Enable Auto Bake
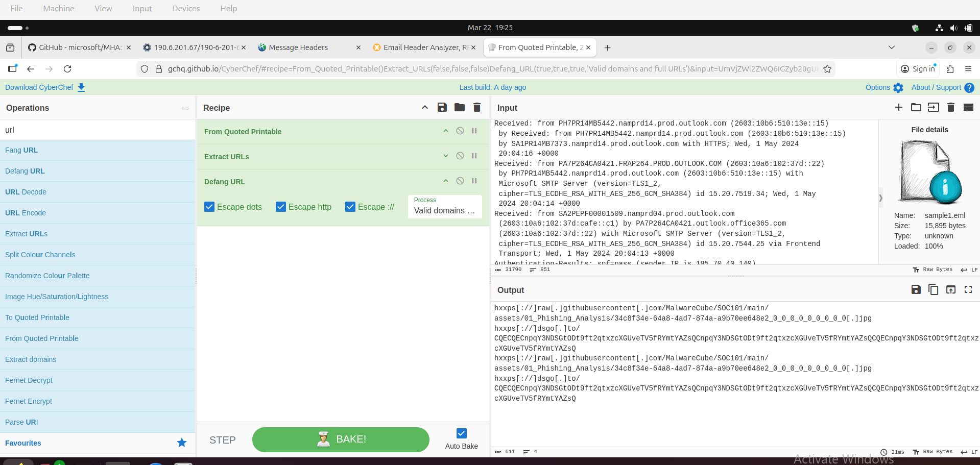Viewport: 980px width, 465px height. coord(461,433)
